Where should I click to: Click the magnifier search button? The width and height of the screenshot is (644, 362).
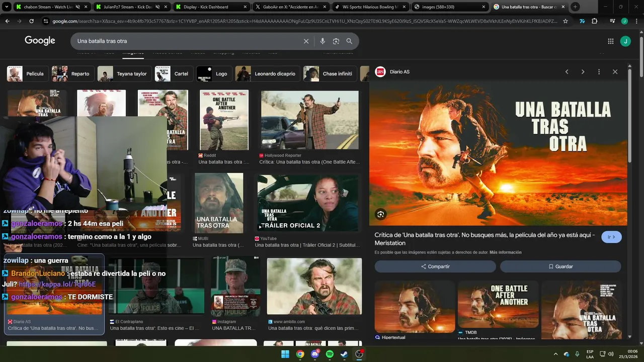pos(349,41)
